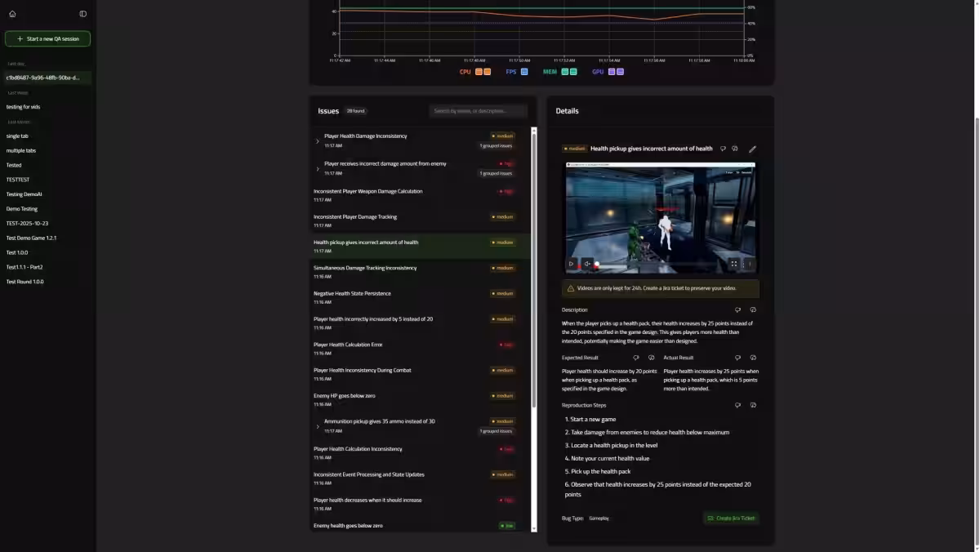Image resolution: width=980 pixels, height=552 pixels.
Task: Open the video's three-dot more options menu
Action: point(750,264)
